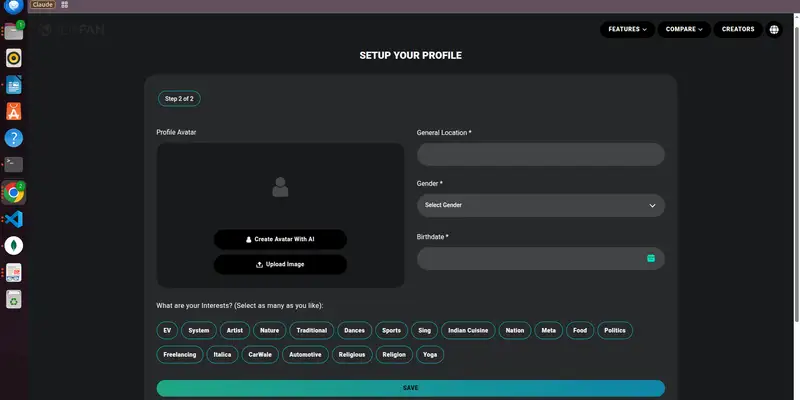The width and height of the screenshot is (800, 400).
Task: Launch MongoDB Compass from dock
Action: pos(14,245)
